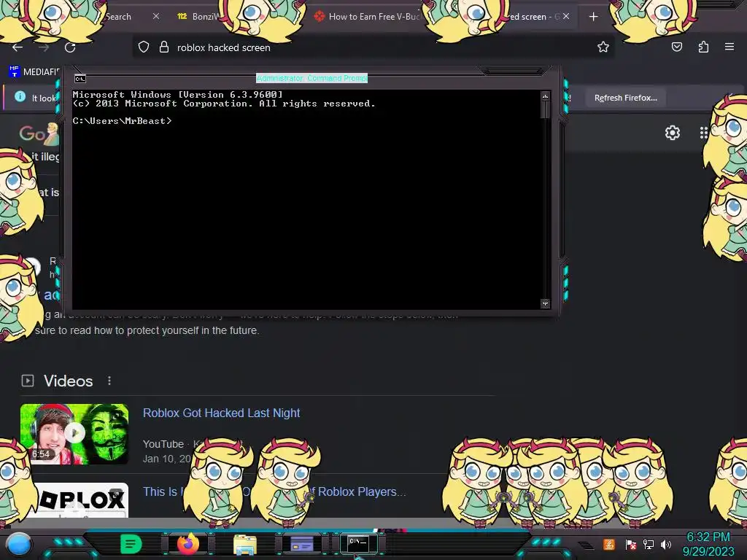Open the Firefox hamburger menu
Viewport: 747px width, 560px height.
pyautogui.click(x=729, y=47)
